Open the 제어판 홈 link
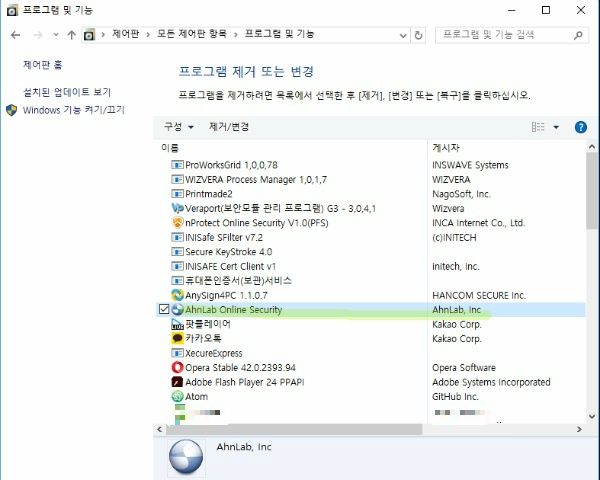 [42, 65]
